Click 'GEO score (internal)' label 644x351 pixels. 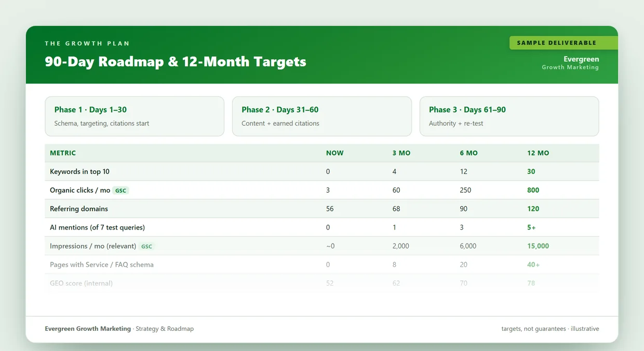[81, 284]
